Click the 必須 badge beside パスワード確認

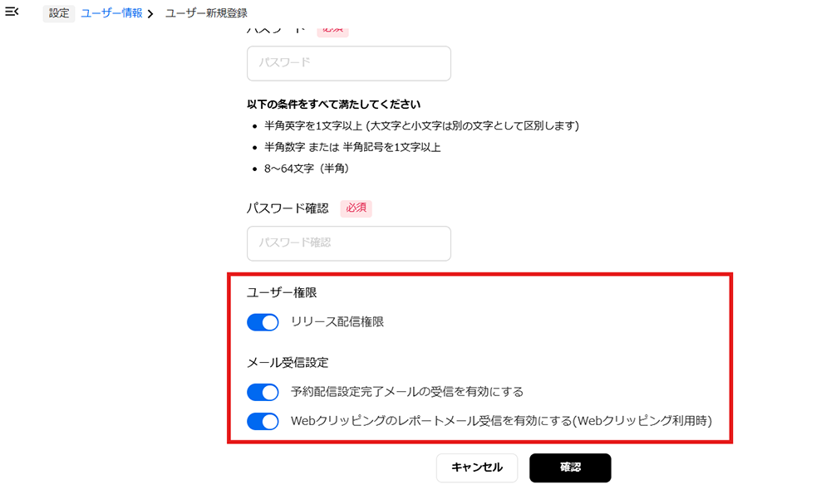(356, 208)
